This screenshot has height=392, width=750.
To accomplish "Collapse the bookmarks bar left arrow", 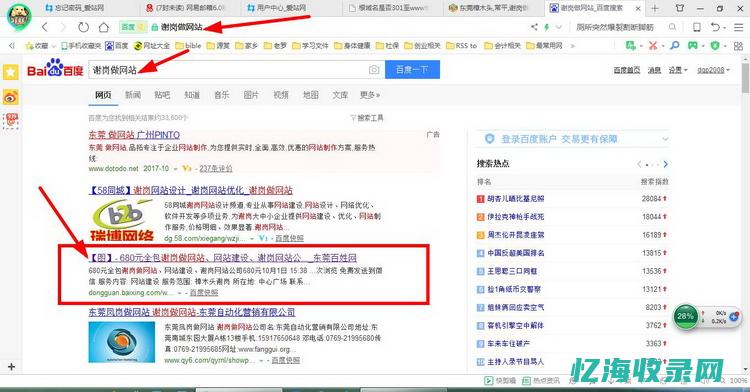I will coord(11,46).
